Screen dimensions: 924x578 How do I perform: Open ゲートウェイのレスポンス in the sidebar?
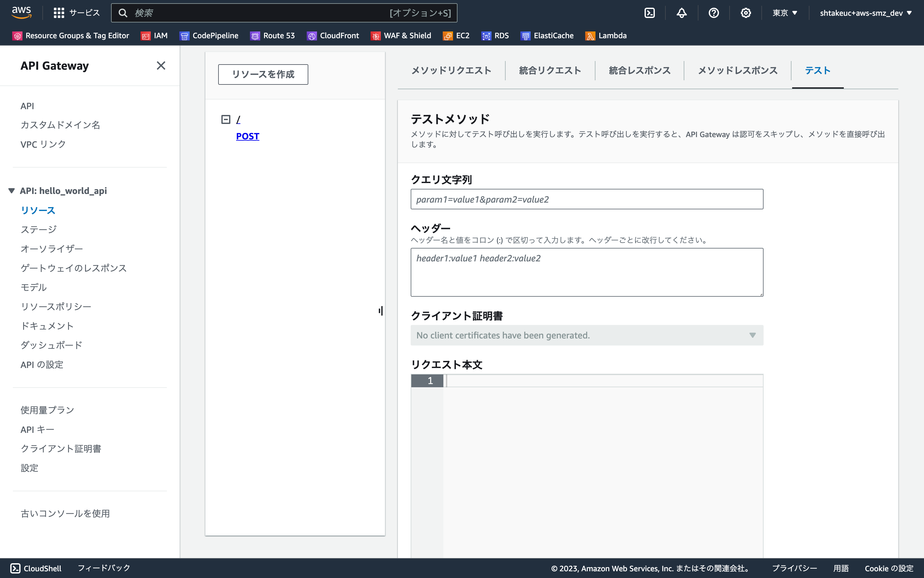74,268
